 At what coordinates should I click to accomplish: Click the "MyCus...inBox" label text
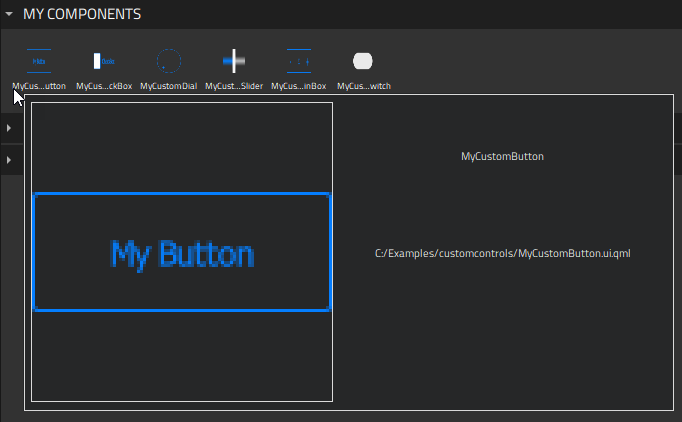coord(299,86)
